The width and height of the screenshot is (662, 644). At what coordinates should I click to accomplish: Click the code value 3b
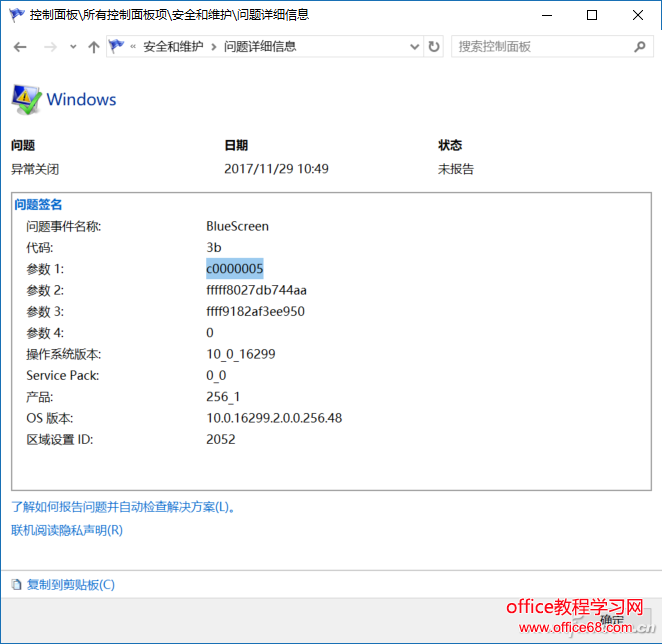pyautogui.click(x=214, y=247)
